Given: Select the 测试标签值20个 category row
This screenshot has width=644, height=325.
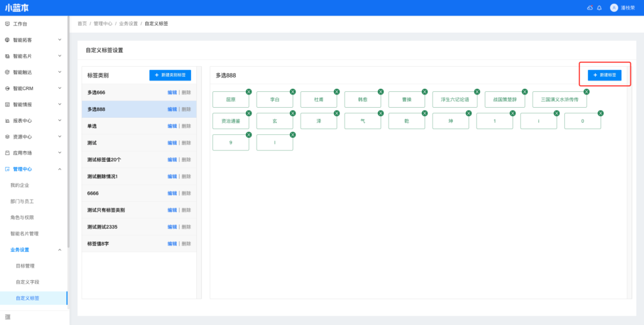Looking at the screenshot, I should point(119,159).
